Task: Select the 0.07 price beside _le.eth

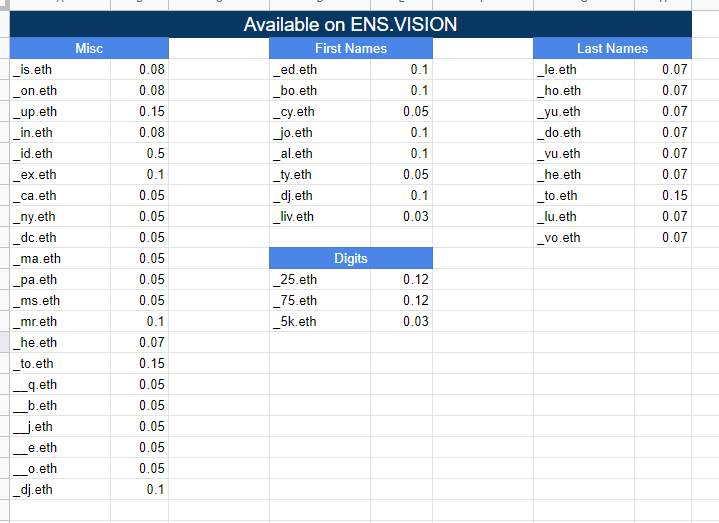Action: coord(663,69)
